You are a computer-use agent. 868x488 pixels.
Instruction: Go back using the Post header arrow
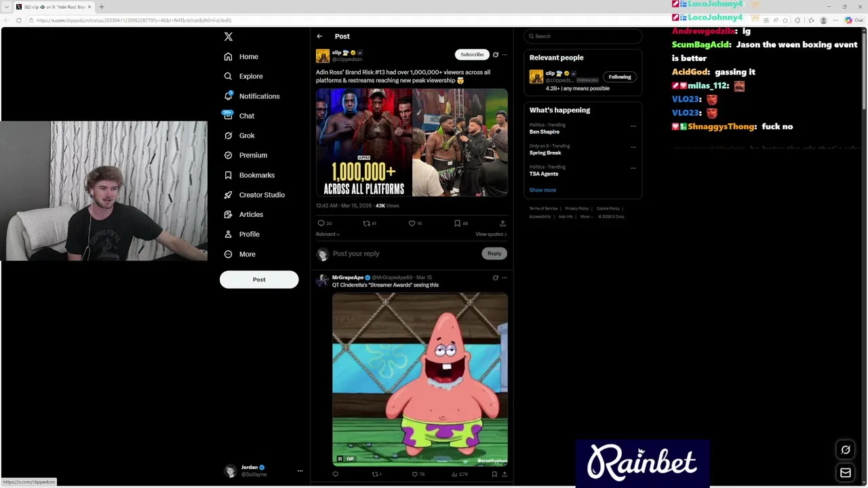pyautogui.click(x=319, y=37)
